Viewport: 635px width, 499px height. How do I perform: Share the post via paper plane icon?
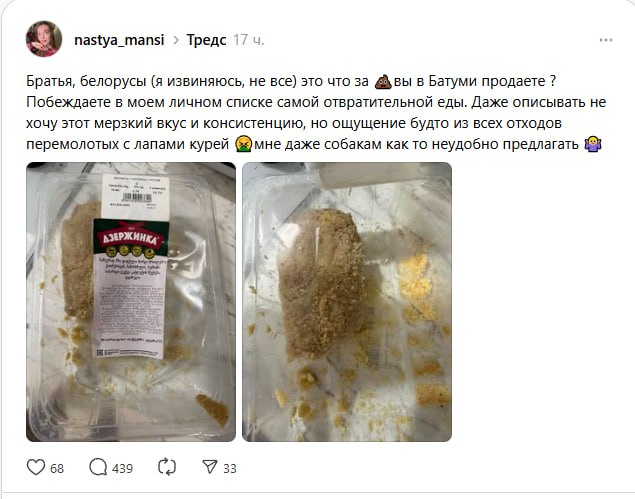pos(210,467)
